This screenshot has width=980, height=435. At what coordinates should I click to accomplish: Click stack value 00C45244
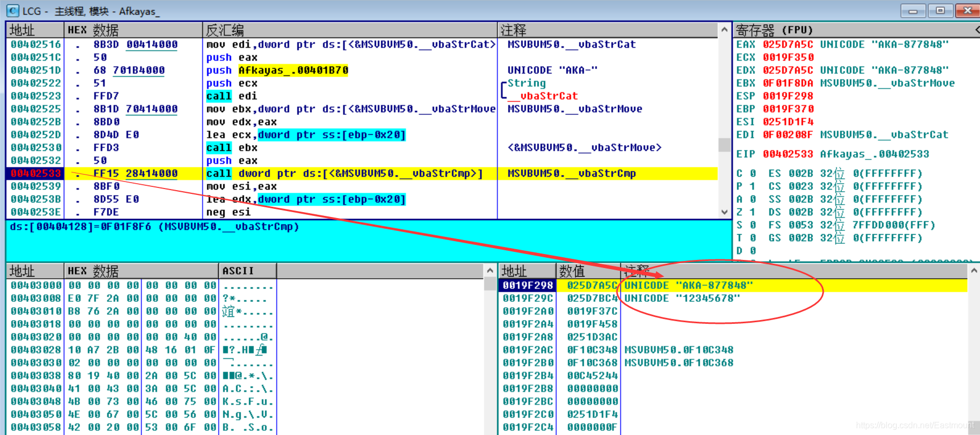click(x=592, y=375)
